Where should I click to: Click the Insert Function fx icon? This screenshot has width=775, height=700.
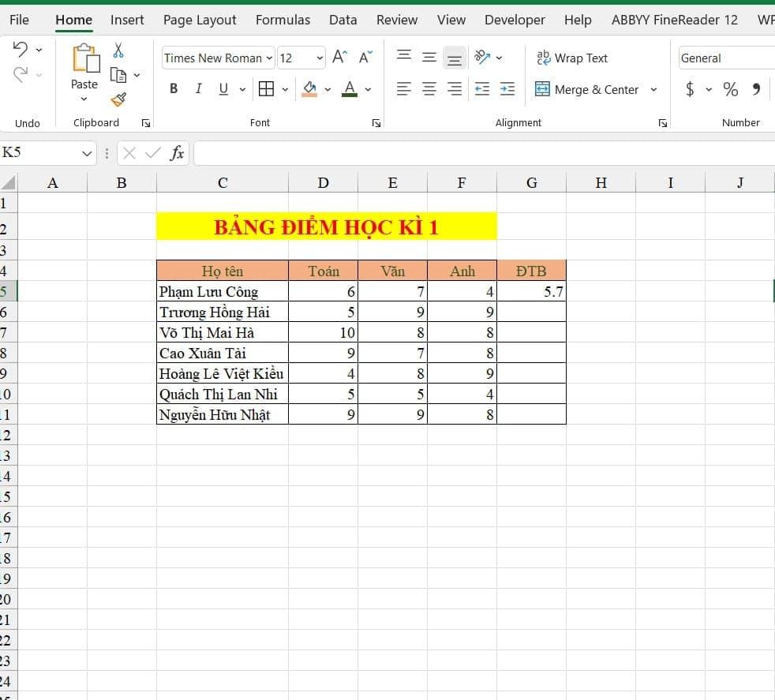coord(177,153)
